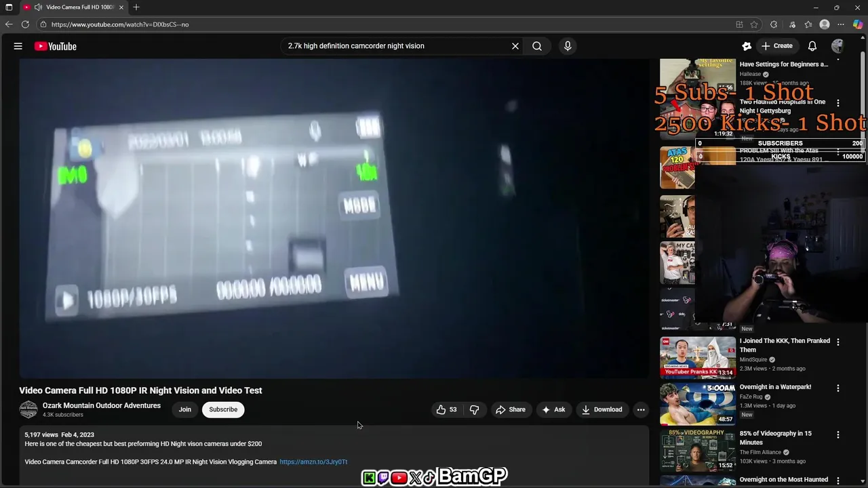The image size is (868, 488).
Task: Open the browser profile menu
Action: point(825,24)
